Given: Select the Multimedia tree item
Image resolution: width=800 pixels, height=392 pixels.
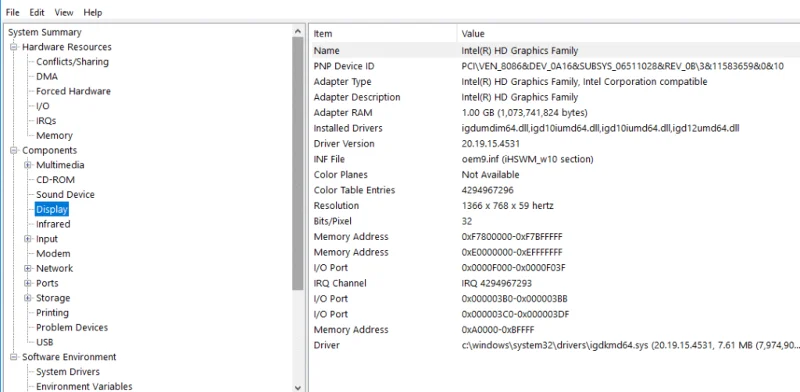Looking at the screenshot, I should [x=60, y=165].
